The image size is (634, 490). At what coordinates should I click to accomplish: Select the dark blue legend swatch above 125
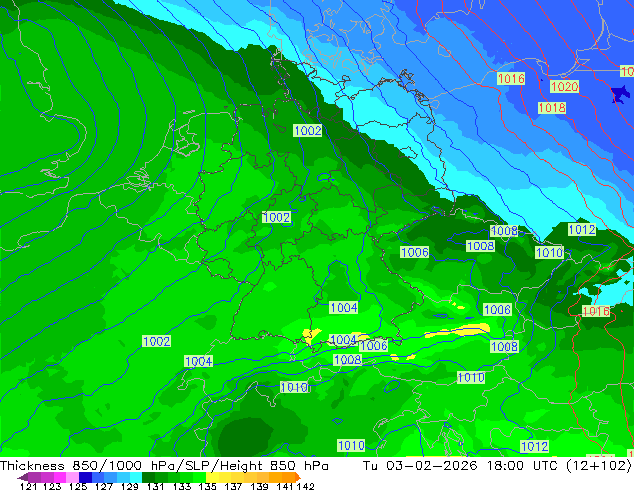pos(85,477)
